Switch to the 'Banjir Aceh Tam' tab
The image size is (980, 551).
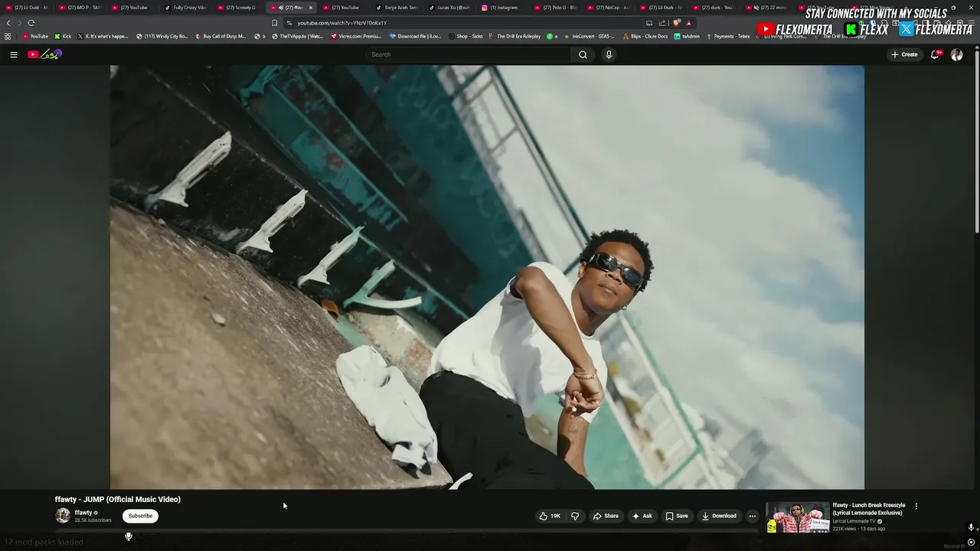coord(397,8)
